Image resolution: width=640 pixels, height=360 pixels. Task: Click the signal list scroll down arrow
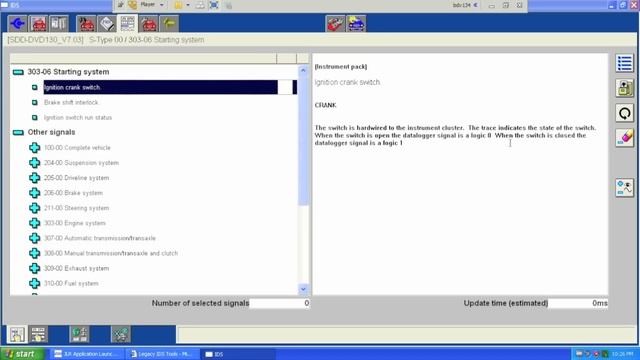[x=303, y=289]
